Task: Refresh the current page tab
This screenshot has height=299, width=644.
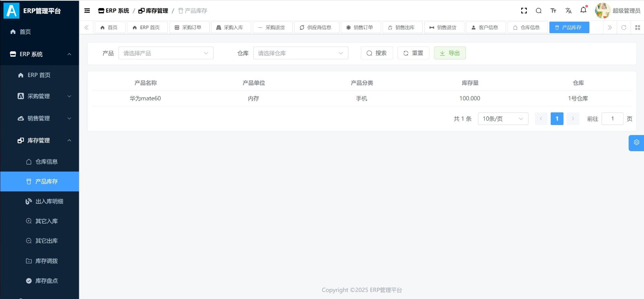Action: click(624, 27)
